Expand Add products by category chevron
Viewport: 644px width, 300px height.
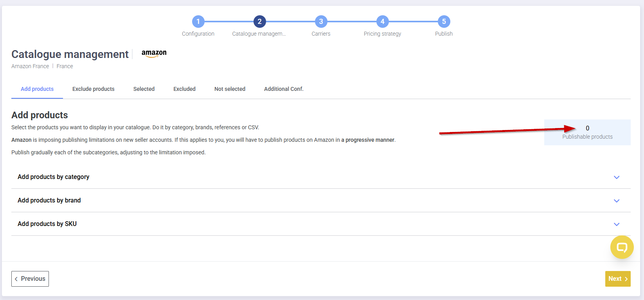coord(617,177)
